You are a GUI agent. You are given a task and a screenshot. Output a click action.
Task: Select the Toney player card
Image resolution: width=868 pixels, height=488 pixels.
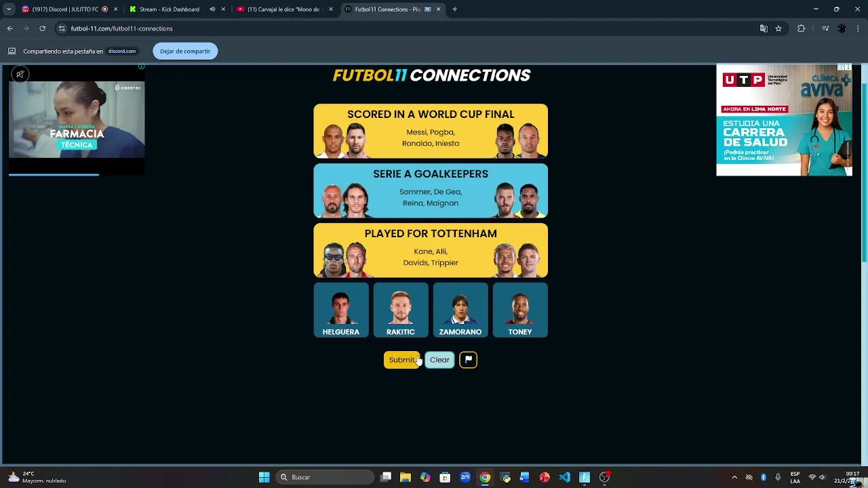pos(520,310)
